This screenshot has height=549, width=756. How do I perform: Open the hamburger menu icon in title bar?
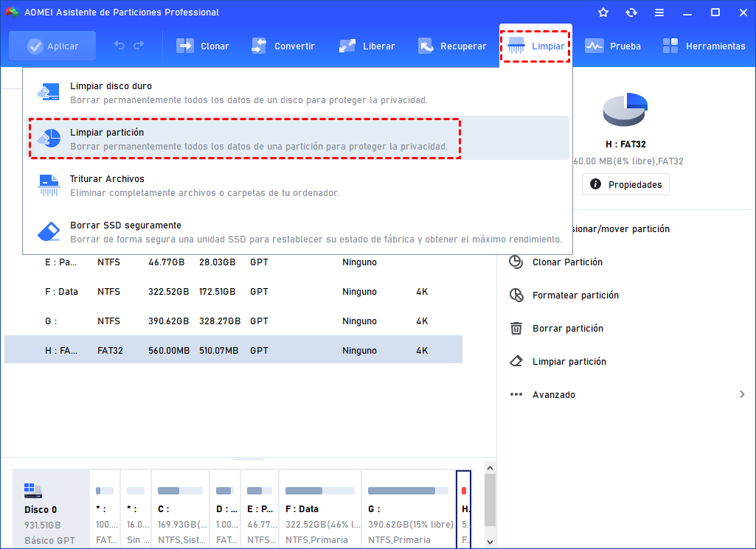click(659, 13)
